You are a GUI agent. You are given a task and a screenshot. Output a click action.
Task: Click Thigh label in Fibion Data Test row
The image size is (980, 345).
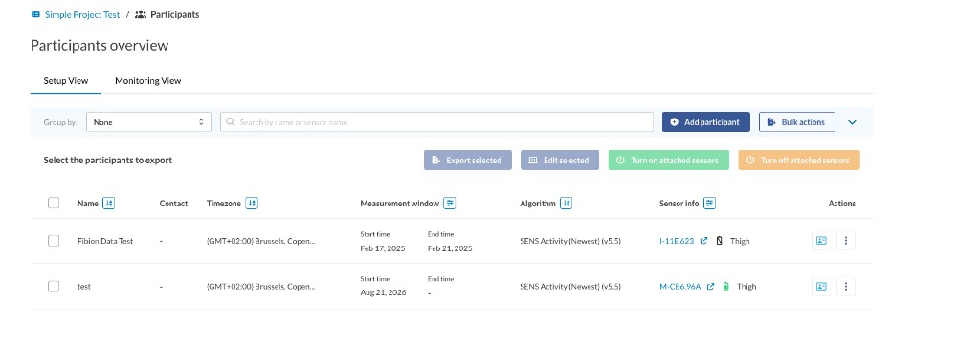point(740,241)
